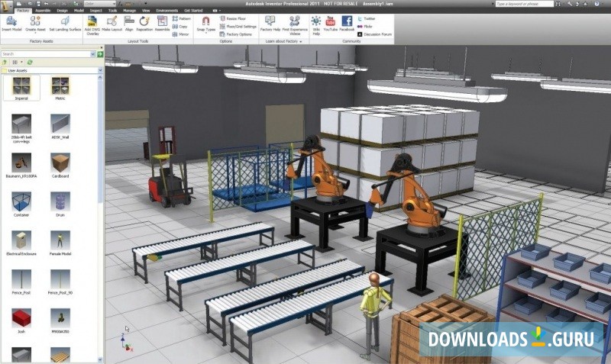Open First Experience Videos
This screenshot has width=611, height=364.
(295, 26)
